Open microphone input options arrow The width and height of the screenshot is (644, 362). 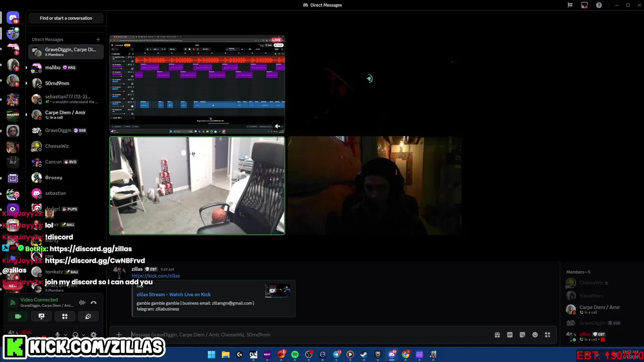click(x=65, y=335)
